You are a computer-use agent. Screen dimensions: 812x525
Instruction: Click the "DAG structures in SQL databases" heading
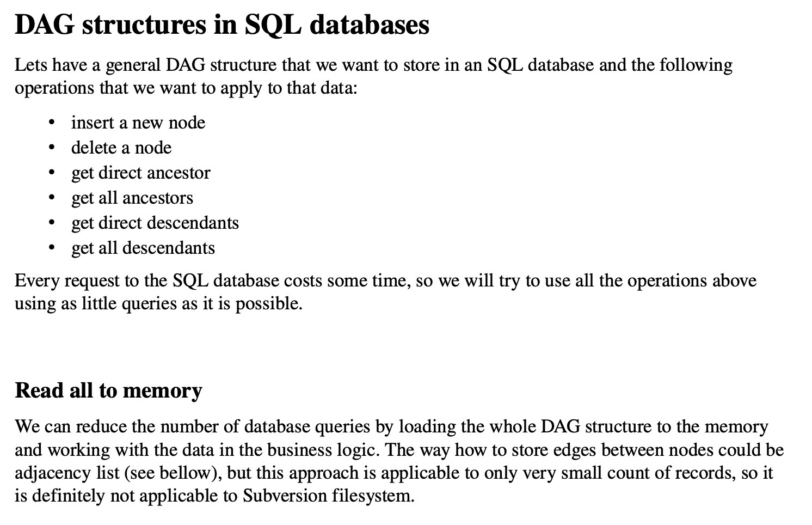coord(222,25)
